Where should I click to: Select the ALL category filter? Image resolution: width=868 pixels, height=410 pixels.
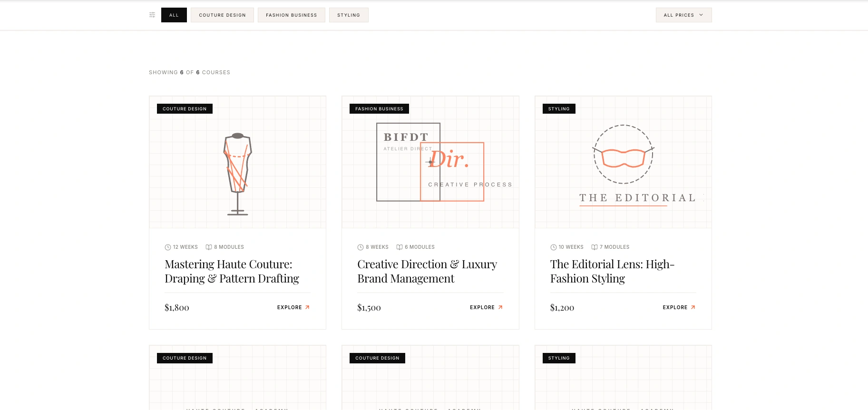click(x=174, y=15)
